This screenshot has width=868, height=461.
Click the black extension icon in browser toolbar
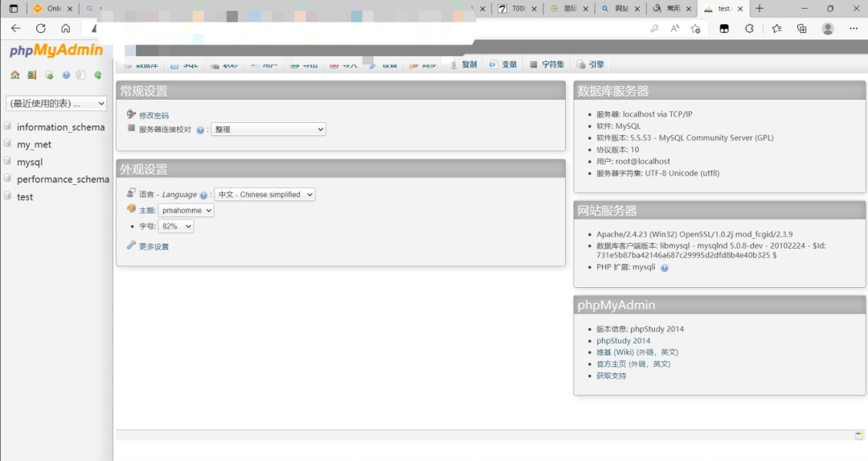point(724,28)
